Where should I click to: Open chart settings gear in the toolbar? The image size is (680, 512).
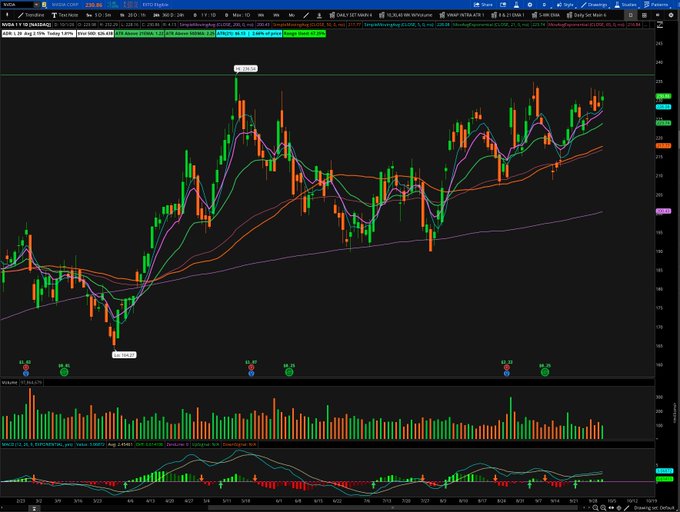pos(671,15)
